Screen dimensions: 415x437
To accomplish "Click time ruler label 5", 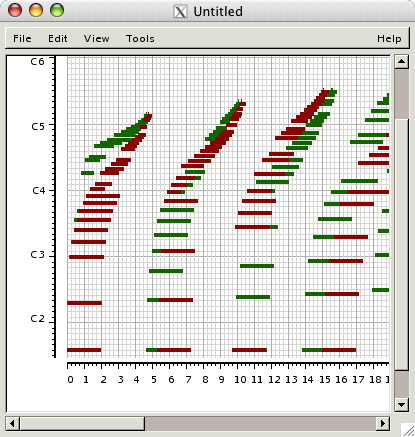I will (154, 380).
